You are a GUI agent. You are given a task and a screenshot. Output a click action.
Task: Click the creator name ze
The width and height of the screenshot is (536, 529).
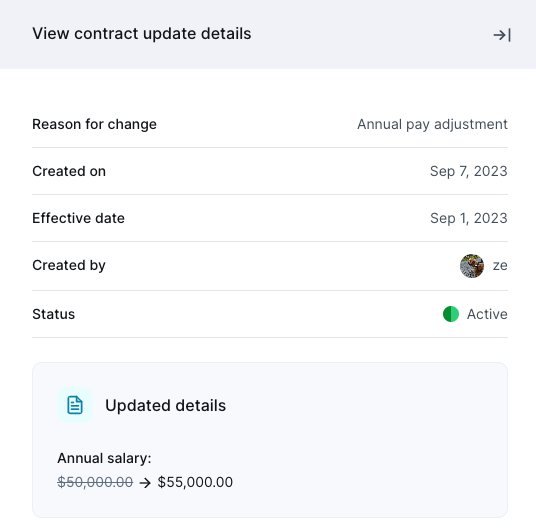[500, 266]
